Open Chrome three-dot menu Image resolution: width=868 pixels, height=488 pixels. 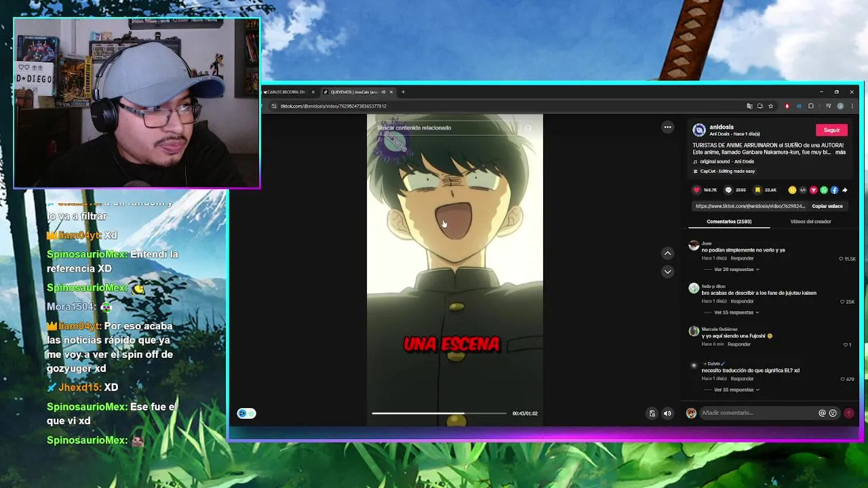[852, 106]
